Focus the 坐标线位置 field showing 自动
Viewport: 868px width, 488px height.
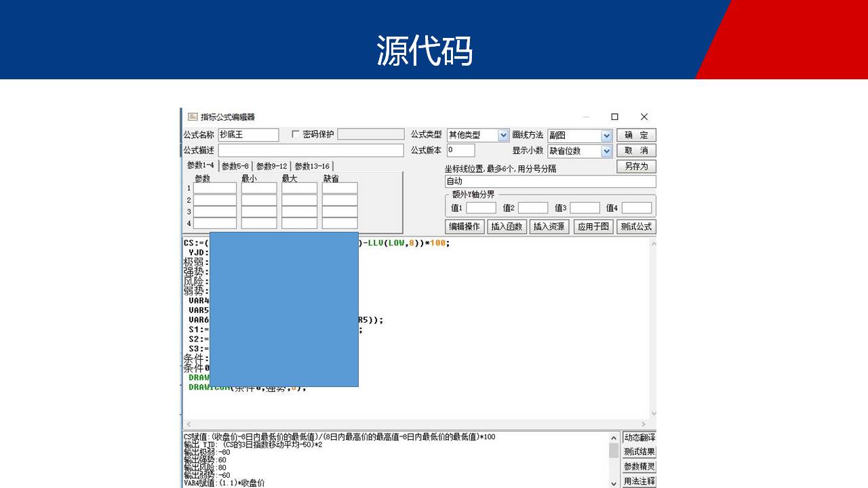551,182
